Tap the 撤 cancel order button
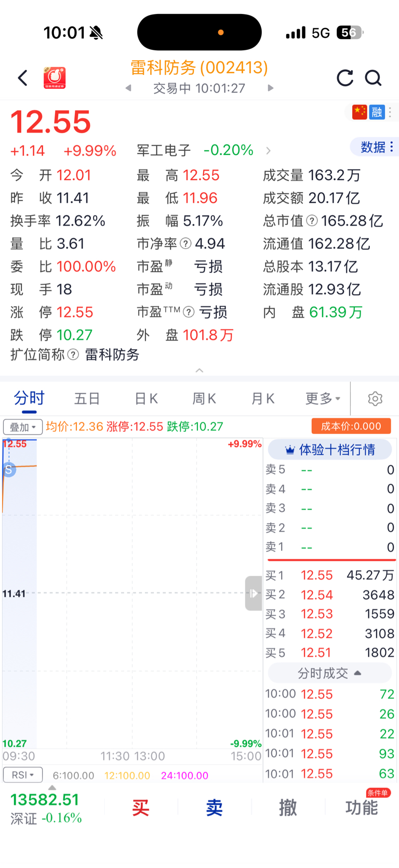The height and width of the screenshot is (868, 399). (288, 808)
